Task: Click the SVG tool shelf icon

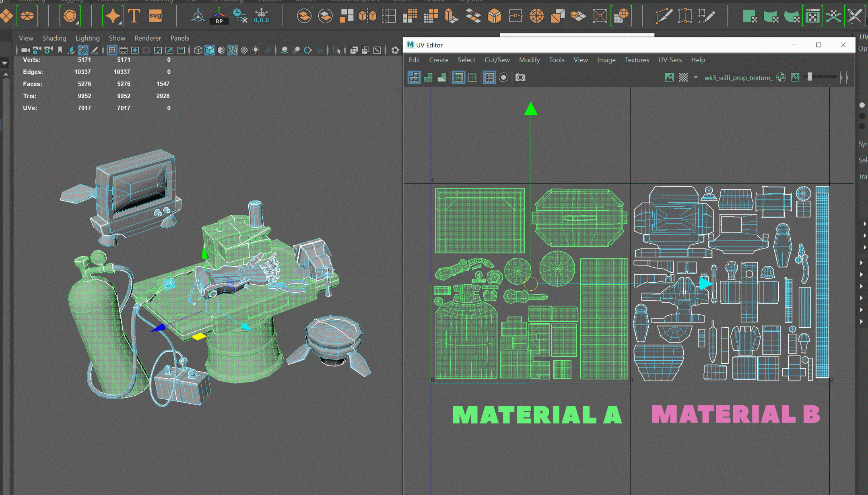Action: click(x=155, y=16)
